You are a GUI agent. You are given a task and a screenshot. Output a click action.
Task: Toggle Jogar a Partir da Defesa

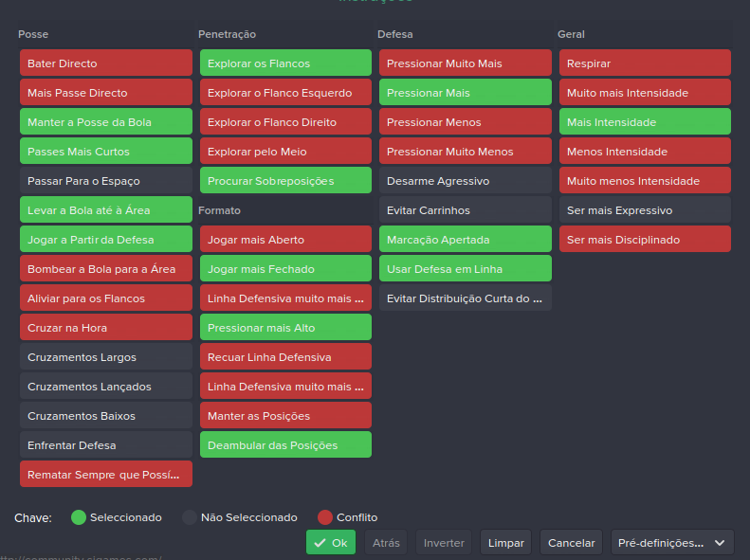[105, 240]
